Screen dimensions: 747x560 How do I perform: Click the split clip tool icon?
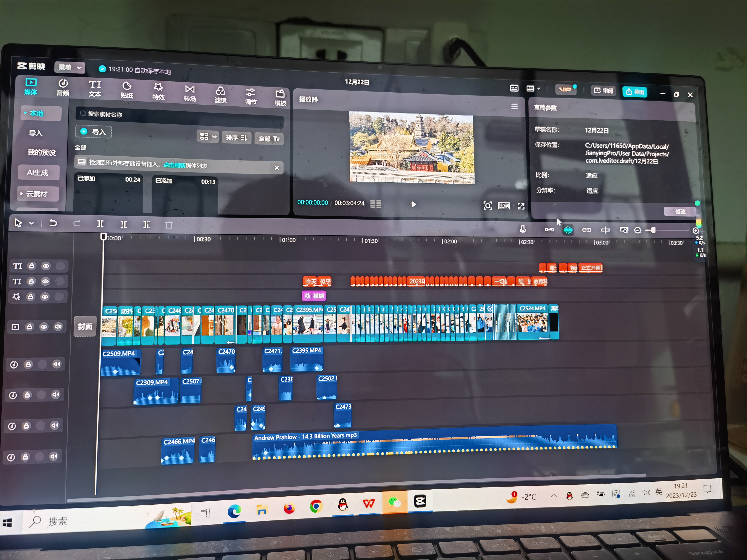pyautogui.click(x=100, y=224)
